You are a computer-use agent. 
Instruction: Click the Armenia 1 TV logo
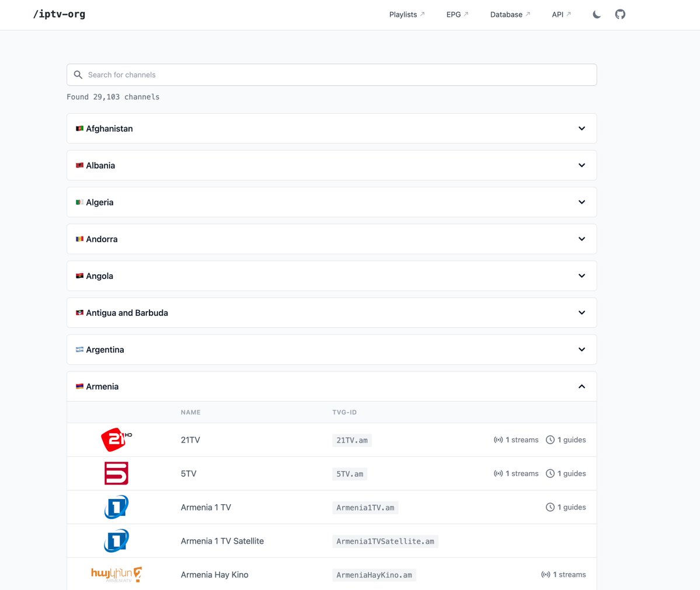pyautogui.click(x=116, y=507)
